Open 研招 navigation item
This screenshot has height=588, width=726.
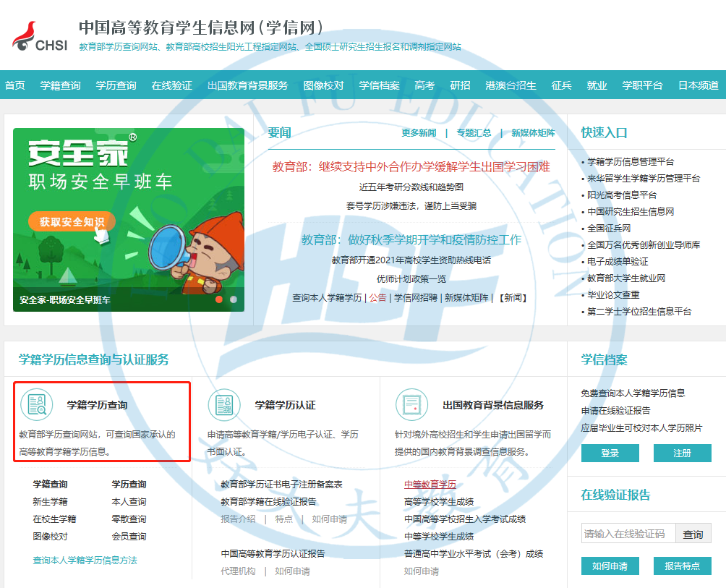pyautogui.click(x=460, y=85)
